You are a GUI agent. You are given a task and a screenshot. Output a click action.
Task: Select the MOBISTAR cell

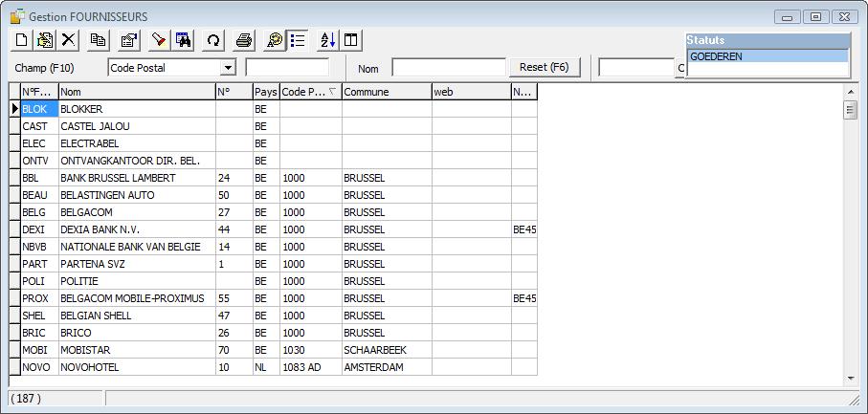137,350
